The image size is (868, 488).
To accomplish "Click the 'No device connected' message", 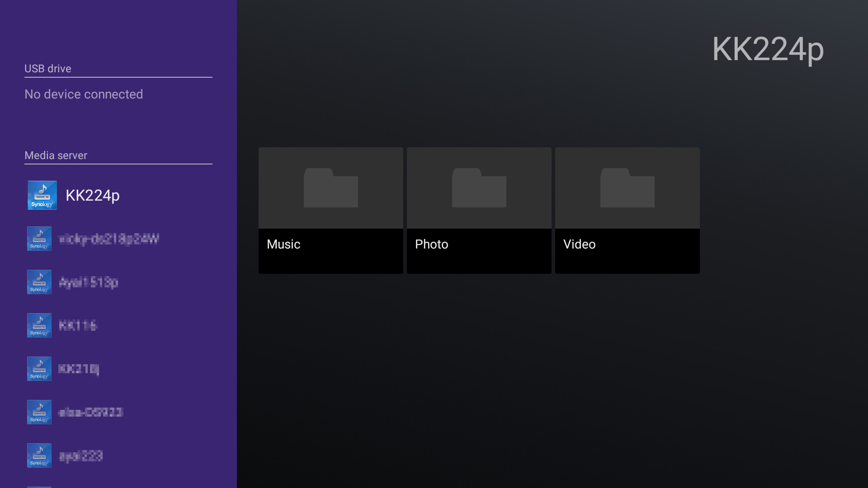I will (x=84, y=94).
